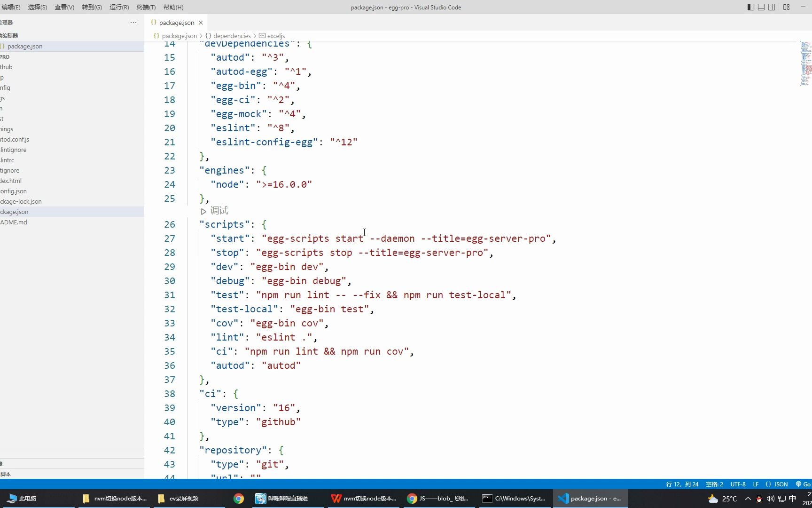This screenshot has width=812, height=508.
Task: Expand the github folder in explorer
Action: coord(72,67)
